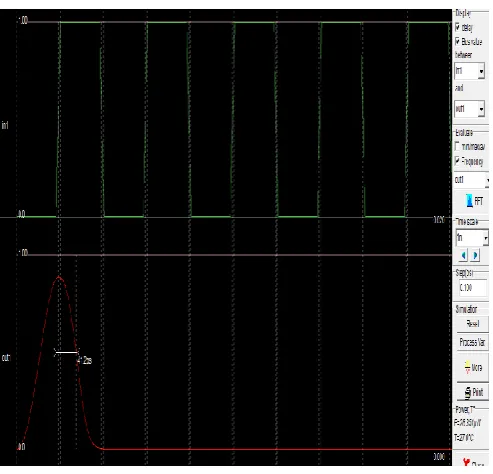The height and width of the screenshot is (474, 493).
Task: Open the 'between' in1 node dropdown
Action: click(x=469, y=71)
